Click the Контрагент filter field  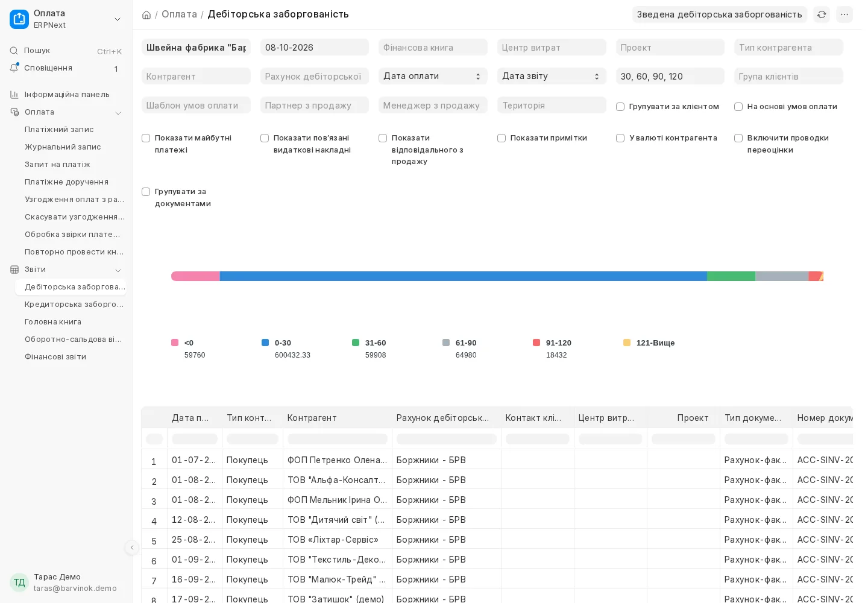(x=196, y=76)
